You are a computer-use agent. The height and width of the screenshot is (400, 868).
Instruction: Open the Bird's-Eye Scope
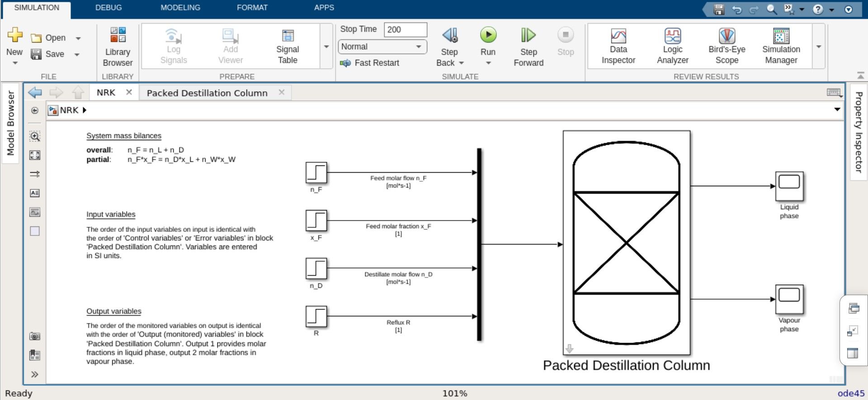tap(727, 47)
